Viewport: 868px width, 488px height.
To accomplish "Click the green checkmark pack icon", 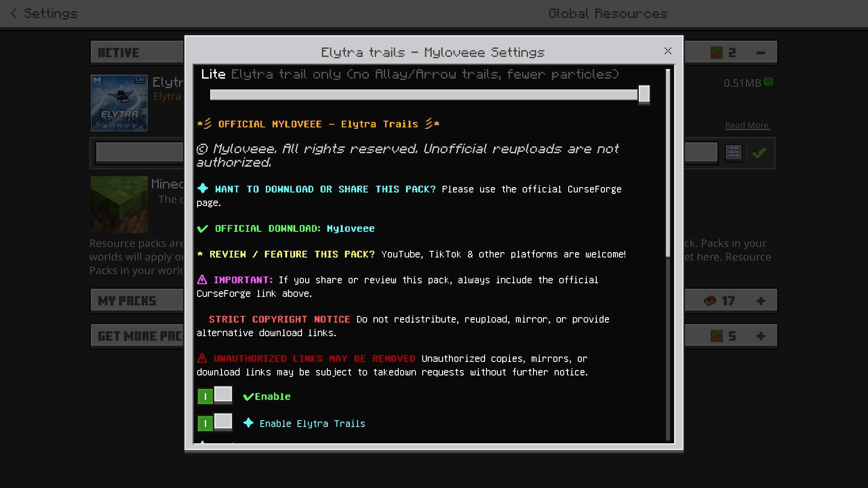I will [x=759, y=153].
